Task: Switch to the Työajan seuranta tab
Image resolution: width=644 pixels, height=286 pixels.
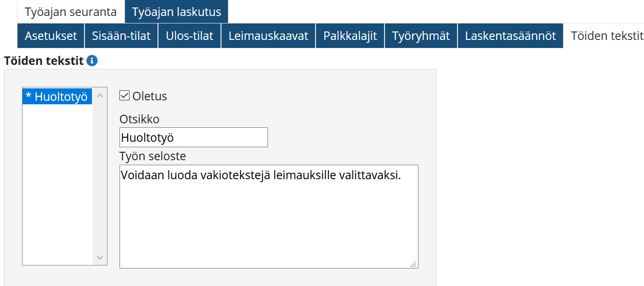Action: coord(70,12)
